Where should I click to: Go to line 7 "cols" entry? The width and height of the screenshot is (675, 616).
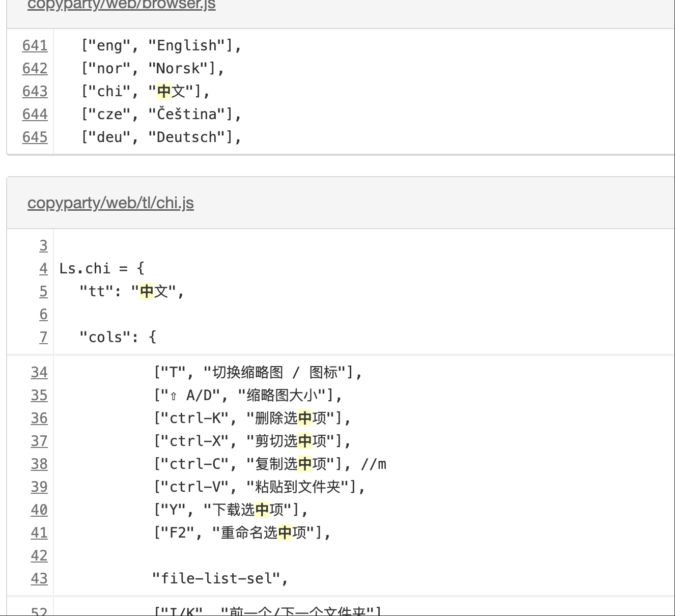tap(44, 337)
